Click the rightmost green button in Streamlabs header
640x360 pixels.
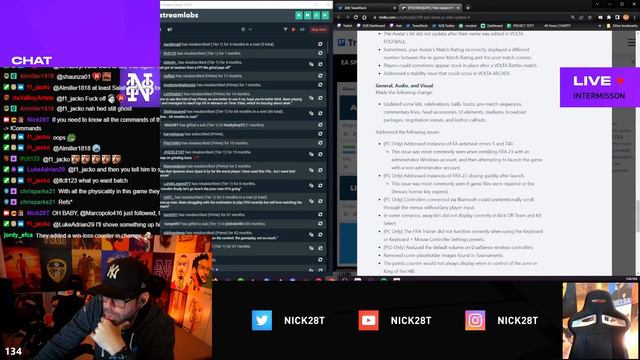pos(325,15)
